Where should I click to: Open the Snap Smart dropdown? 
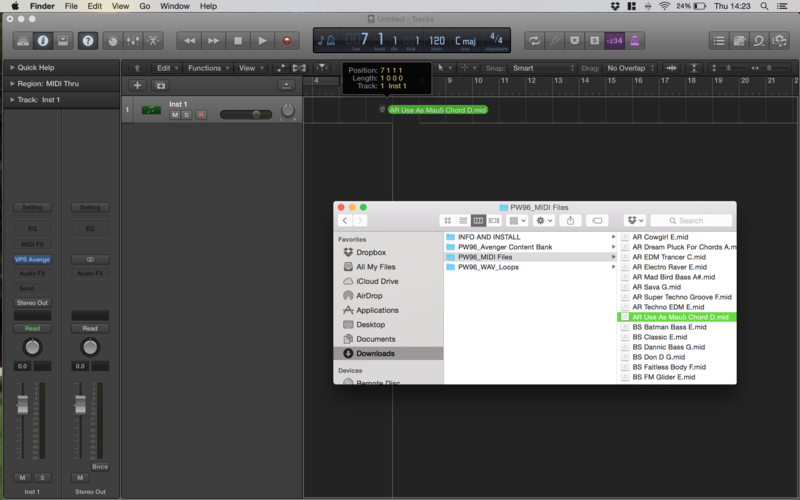(x=540, y=68)
